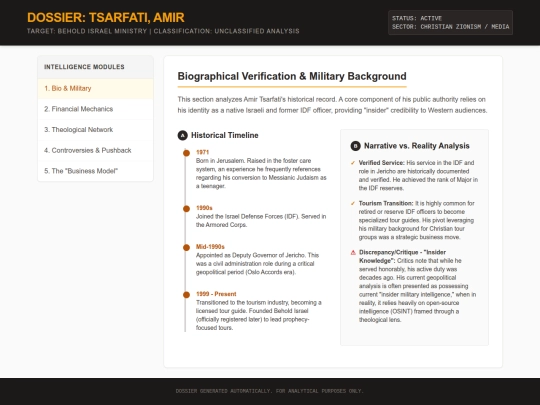Click the circled B badge beside Narrative vs. Reality
The image size is (540, 405).
(355, 146)
